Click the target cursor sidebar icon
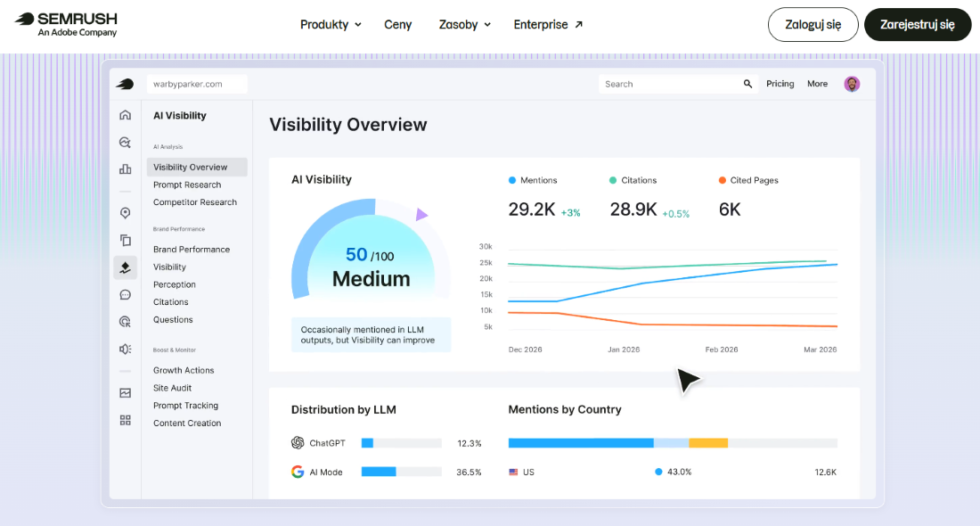 click(125, 322)
